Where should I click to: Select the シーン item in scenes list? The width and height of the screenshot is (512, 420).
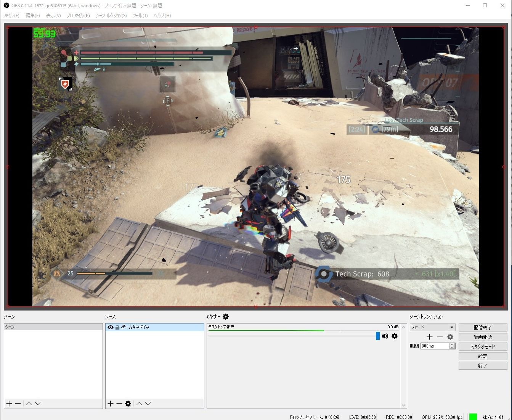click(53, 327)
